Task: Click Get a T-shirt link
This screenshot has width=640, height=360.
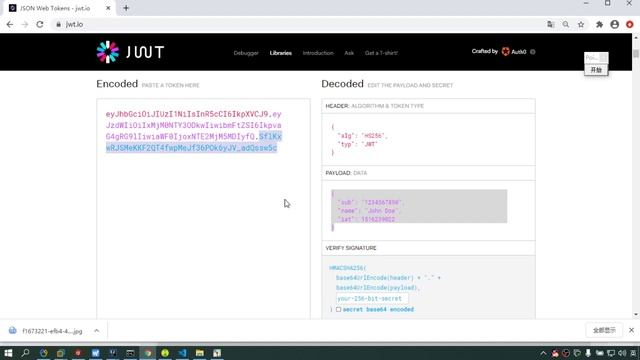Action: (x=381, y=53)
